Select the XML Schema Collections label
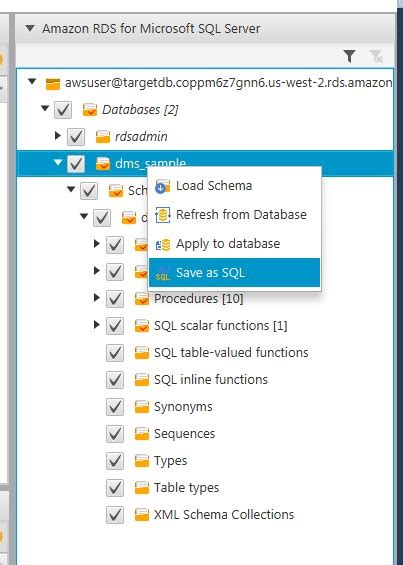 [x=224, y=515]
